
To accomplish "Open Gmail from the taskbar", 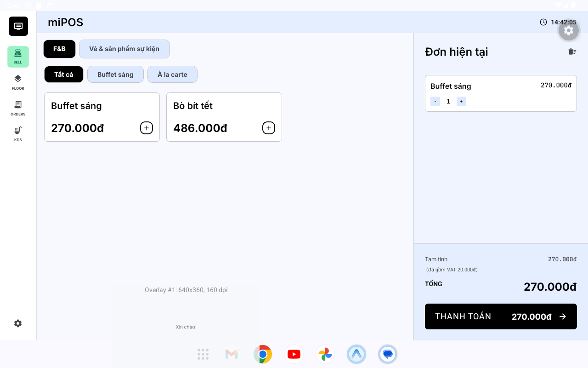I will (x=232, y=354).
